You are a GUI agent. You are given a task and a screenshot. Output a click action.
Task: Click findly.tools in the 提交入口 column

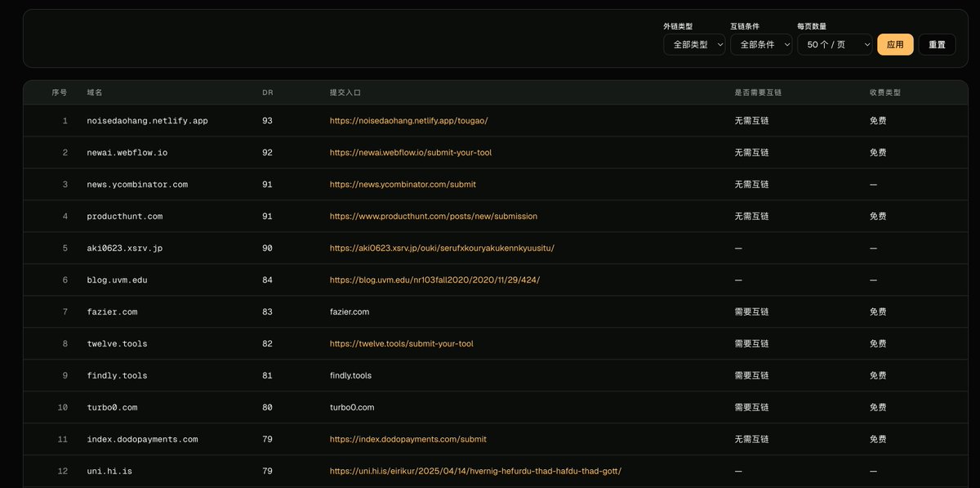click(x=350, y=376)
